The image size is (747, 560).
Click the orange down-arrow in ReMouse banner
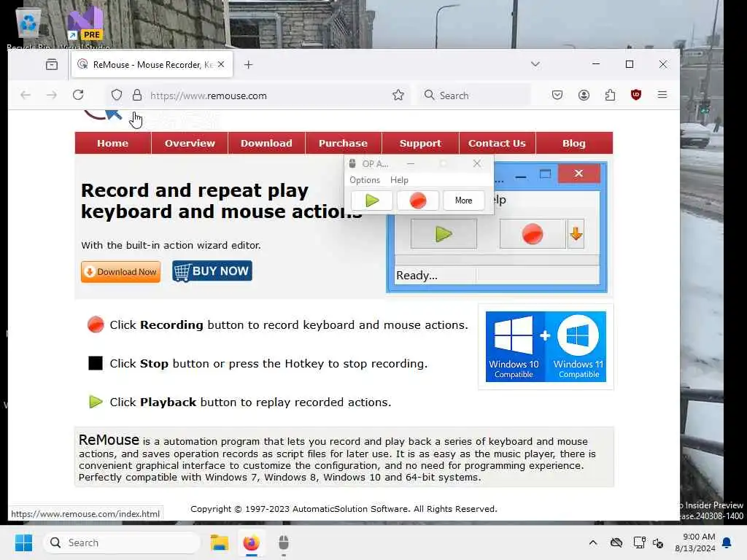pyautogui.click(x=576, y=234)
